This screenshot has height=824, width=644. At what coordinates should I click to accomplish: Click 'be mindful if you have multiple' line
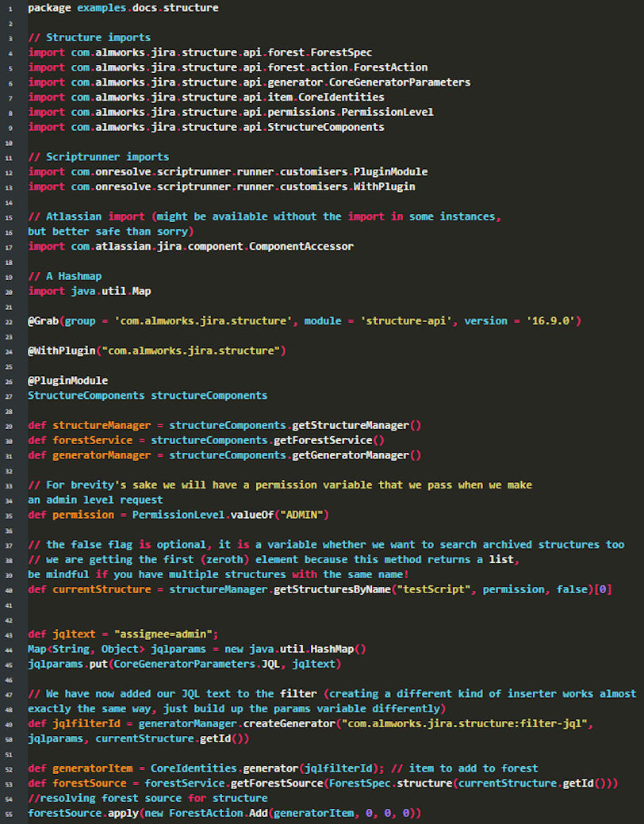(218, 574)
